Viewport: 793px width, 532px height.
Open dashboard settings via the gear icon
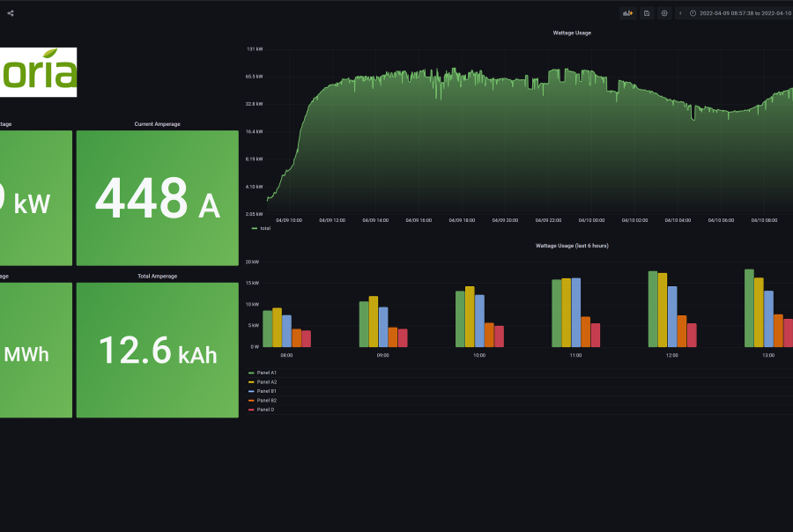click(x=664, y=13)
